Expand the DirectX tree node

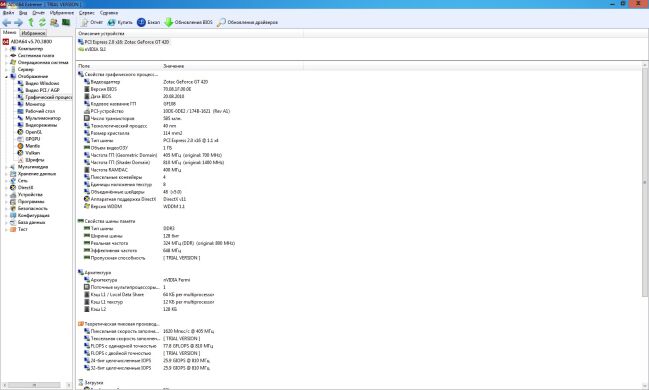(x=6, y=188)
